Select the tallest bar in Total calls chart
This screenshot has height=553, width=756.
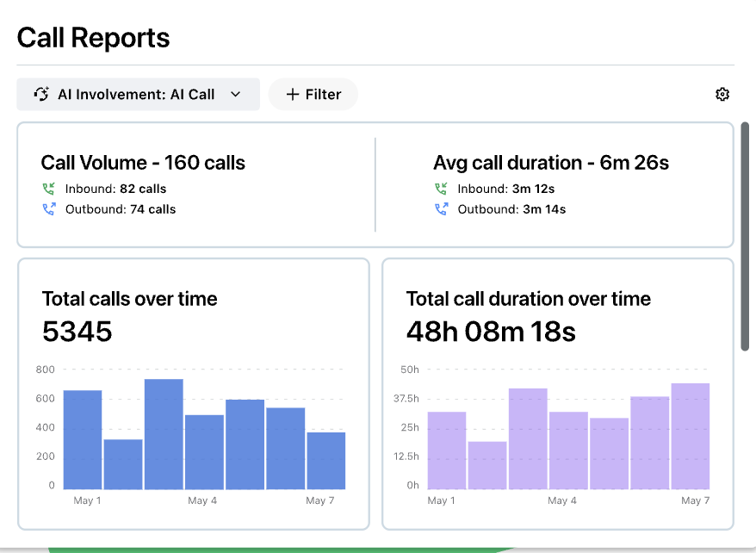pyautogui.click(x=164, y=434)
